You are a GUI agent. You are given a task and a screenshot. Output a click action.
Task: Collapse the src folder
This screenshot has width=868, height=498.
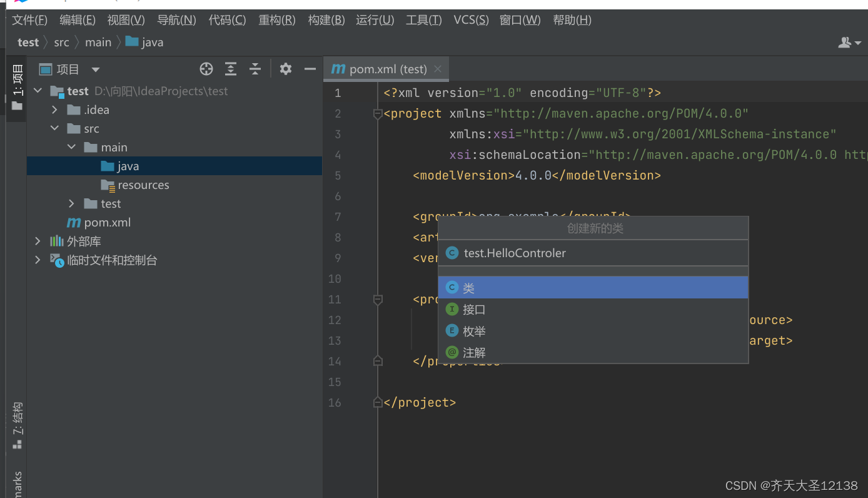click(x=55, y=128)
